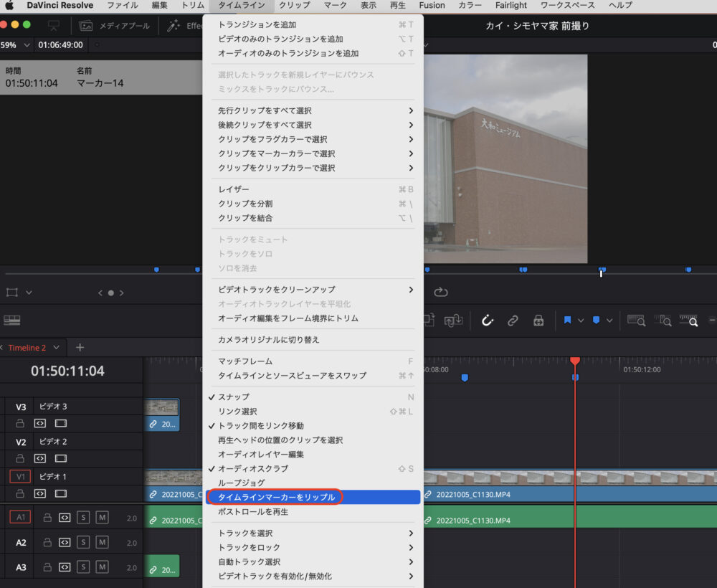Open the Fairlight menu in the menu bar
The width and height of the screenshot is (717, 588).
pos(511,6)
